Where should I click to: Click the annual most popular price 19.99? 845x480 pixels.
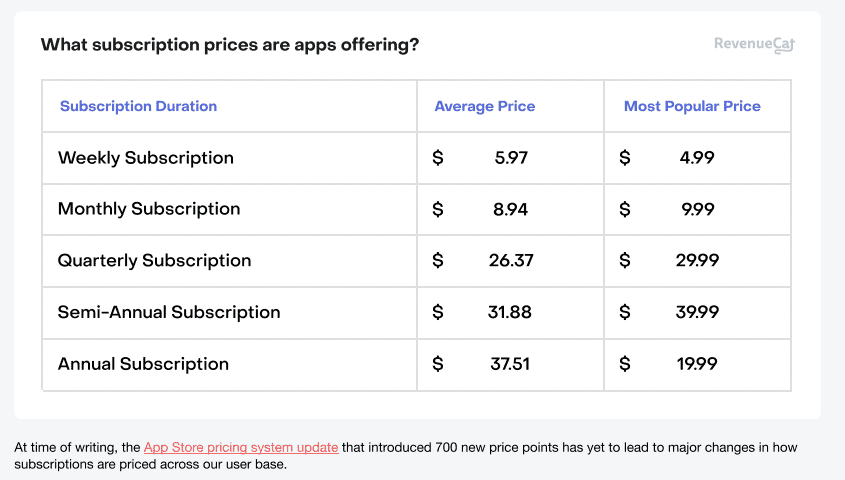coord(696,364)
